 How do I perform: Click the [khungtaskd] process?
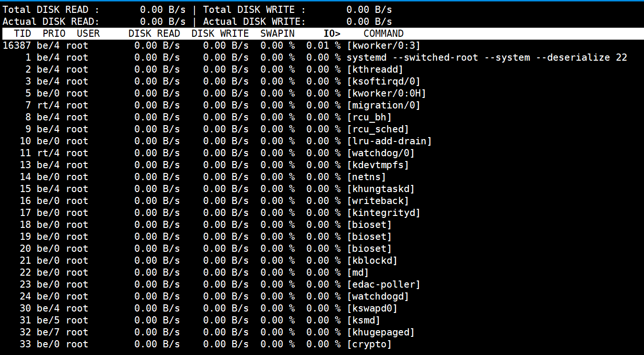click(x=381, y=189)
